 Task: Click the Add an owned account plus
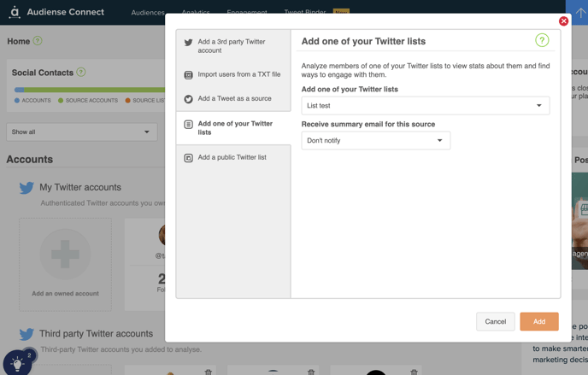[x=65, y=255]
